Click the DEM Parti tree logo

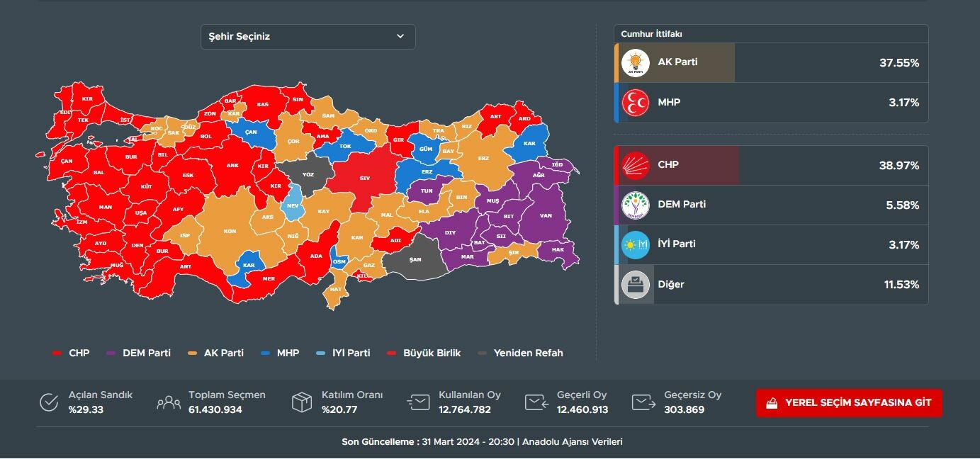coord(636,205)
